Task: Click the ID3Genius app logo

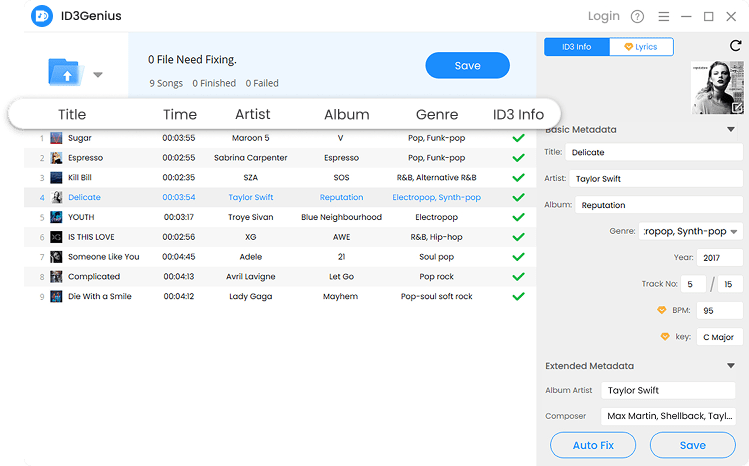Action: (x=42, y=16)
